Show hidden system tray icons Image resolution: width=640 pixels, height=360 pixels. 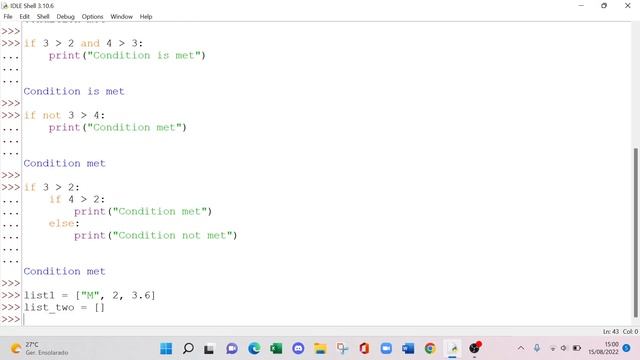[521, 348]
